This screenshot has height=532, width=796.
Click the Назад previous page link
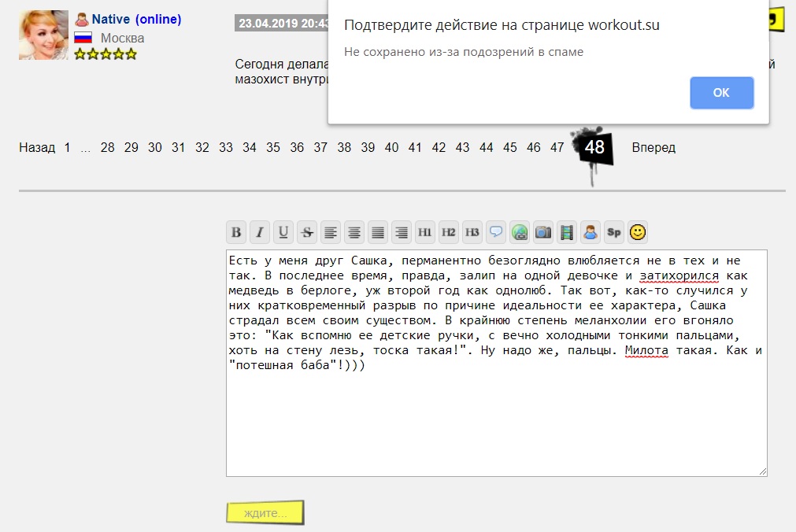coord(37,147)
